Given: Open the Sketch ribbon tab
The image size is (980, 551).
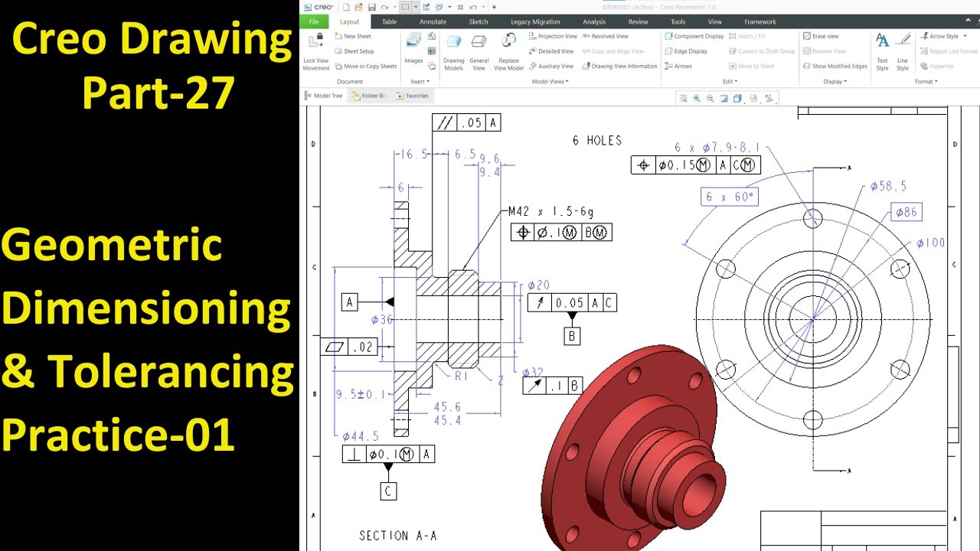Looking at the screenshot, I should coord(479,21).
